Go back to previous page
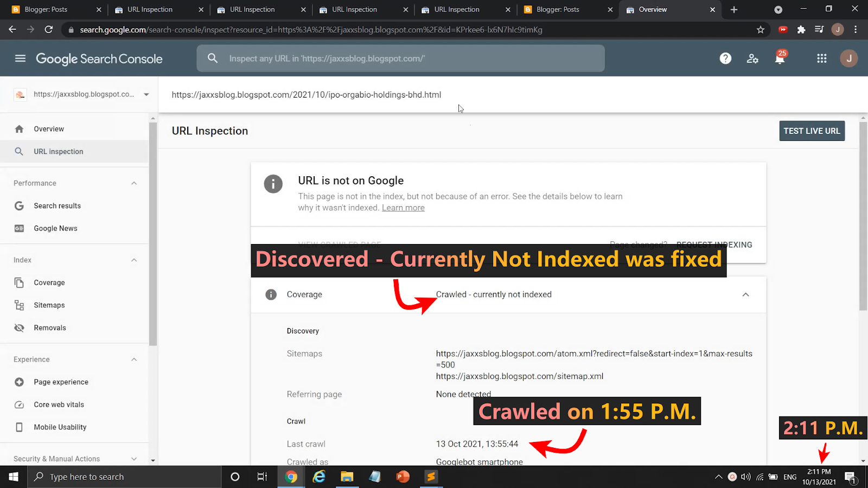The image size is (868, 488). 12,29
